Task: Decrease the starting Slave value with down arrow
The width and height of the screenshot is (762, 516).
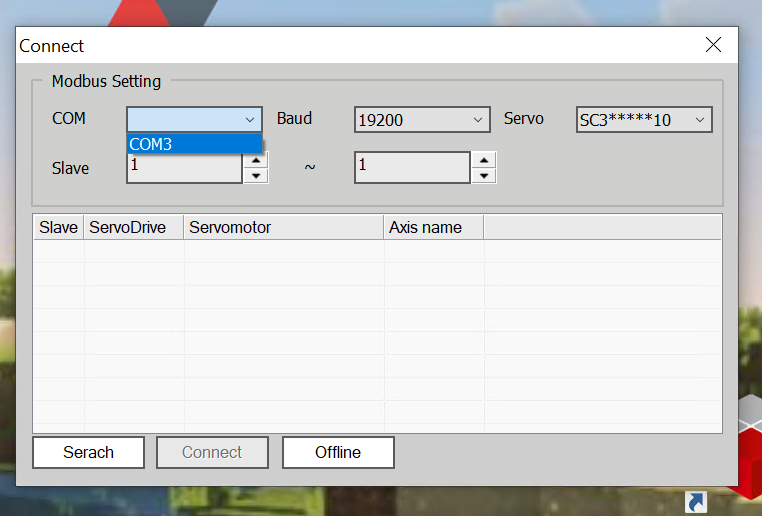Action: click(x=256, y=176)
